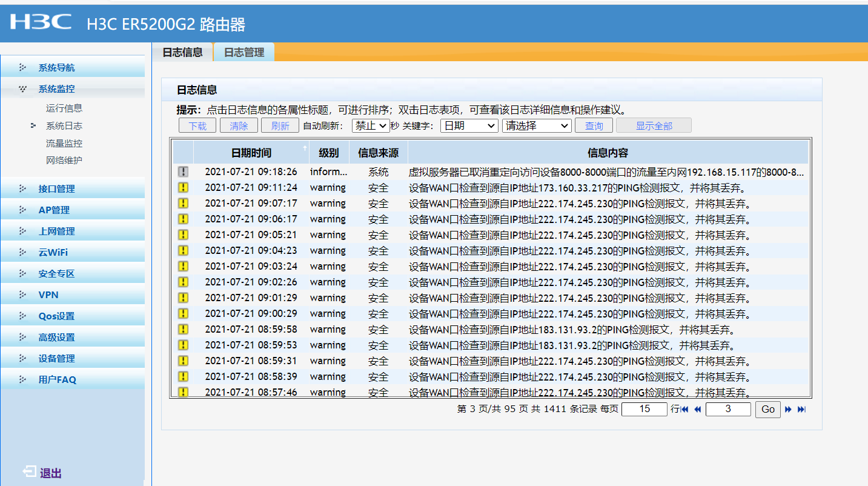Viewport: 868px width, 486px height.
Task: Click the gray info icon on the 09:18:26 log row
Action: click(183, 172)
